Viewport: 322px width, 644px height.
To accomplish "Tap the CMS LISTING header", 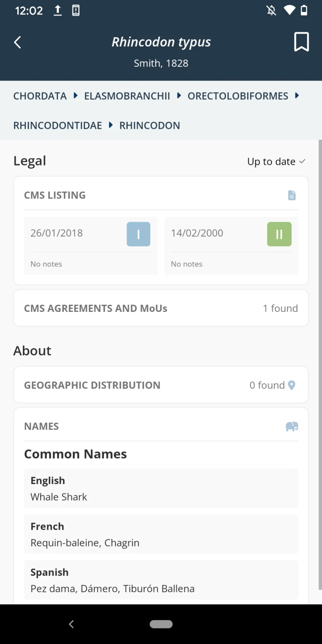I will [x=55, y=195].
